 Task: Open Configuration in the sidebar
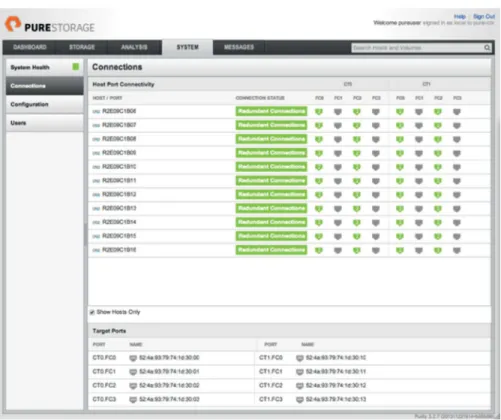[44, 104]
